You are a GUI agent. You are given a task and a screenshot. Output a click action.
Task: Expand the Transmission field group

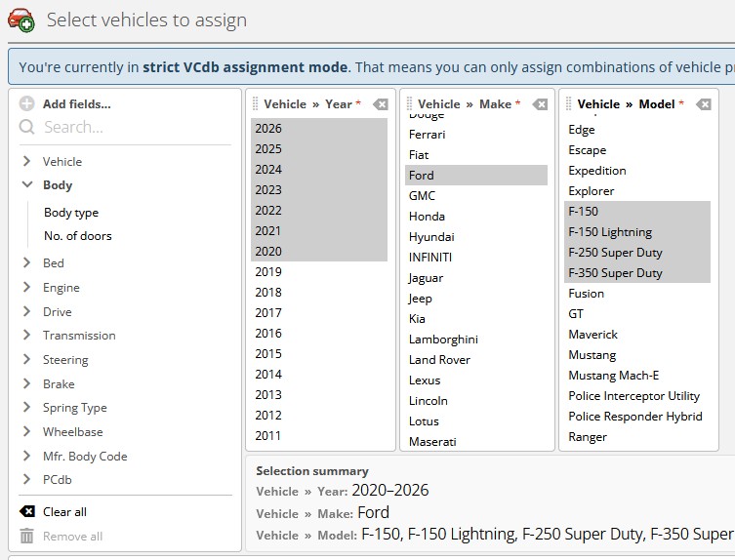27,336
